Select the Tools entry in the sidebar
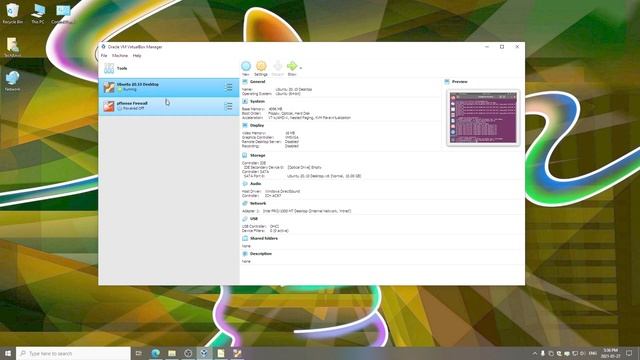The image size is (640, 360). (x=169, y=69)
